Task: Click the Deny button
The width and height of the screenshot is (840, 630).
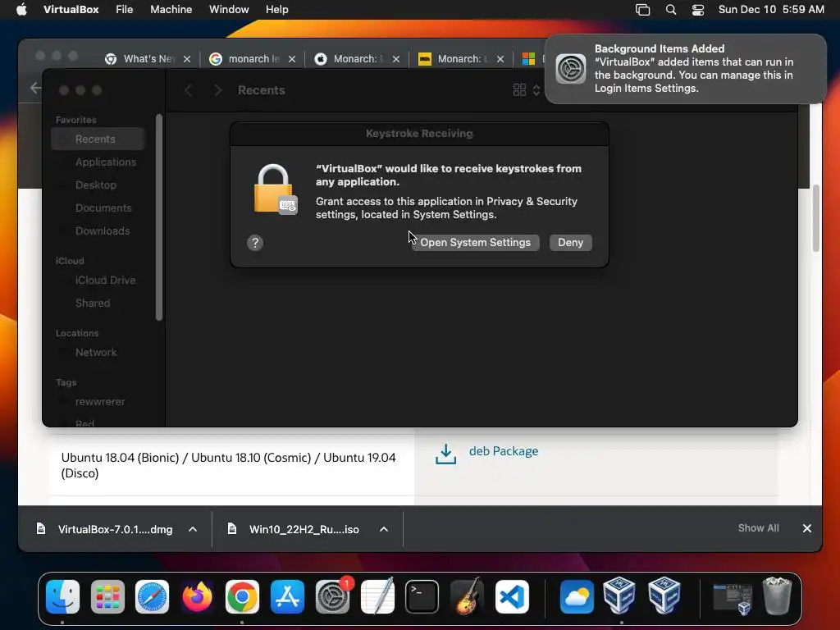Action: pyautogui.click(x=571, y=242)
